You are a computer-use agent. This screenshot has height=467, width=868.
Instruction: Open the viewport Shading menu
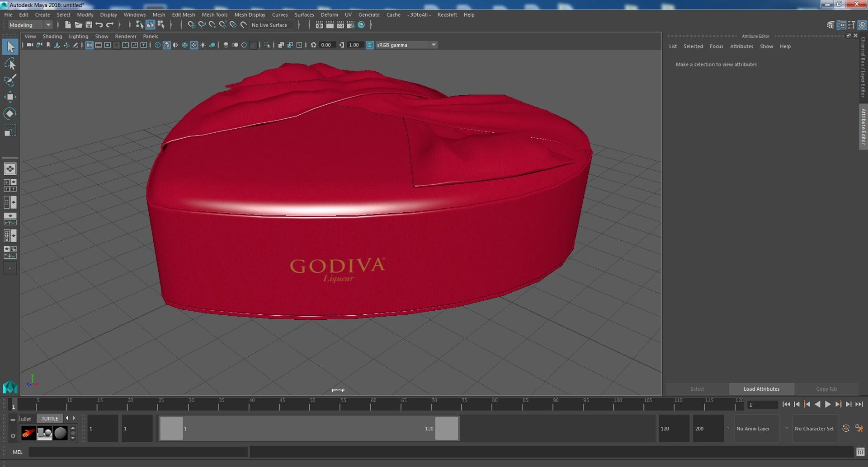click(52, 36)
